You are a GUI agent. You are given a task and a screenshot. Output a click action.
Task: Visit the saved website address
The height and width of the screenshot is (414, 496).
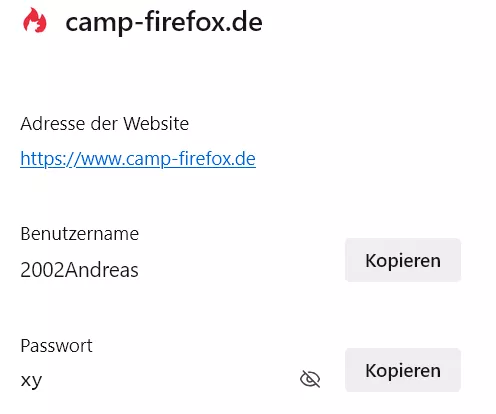click(138, 159)
